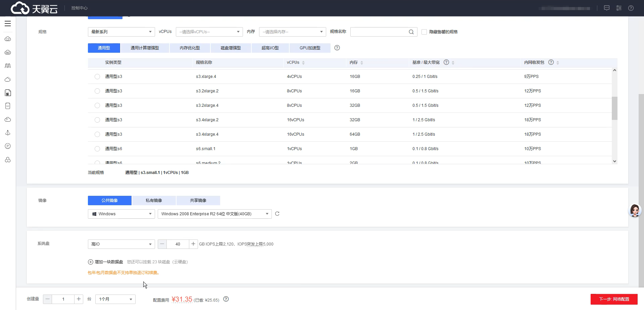Select the IP service icon in left sidebar
The image size is (644, 310).
click(x=7, y=146)
